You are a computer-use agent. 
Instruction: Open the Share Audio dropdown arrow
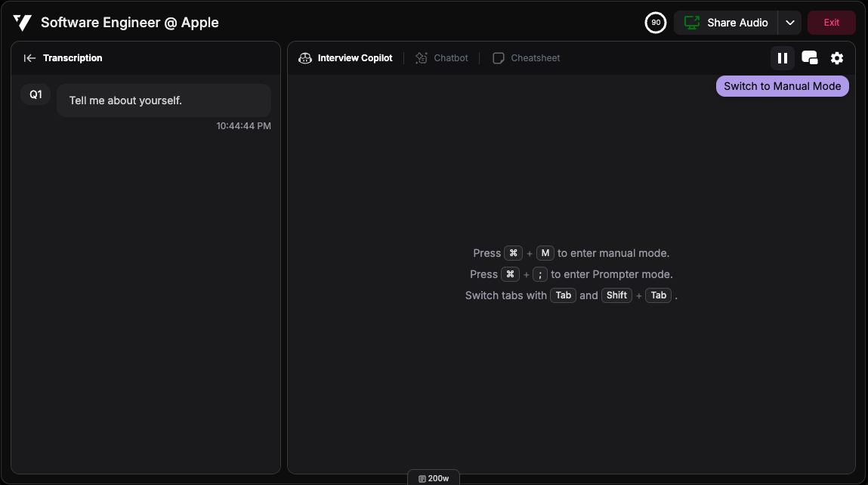[790, 23]
